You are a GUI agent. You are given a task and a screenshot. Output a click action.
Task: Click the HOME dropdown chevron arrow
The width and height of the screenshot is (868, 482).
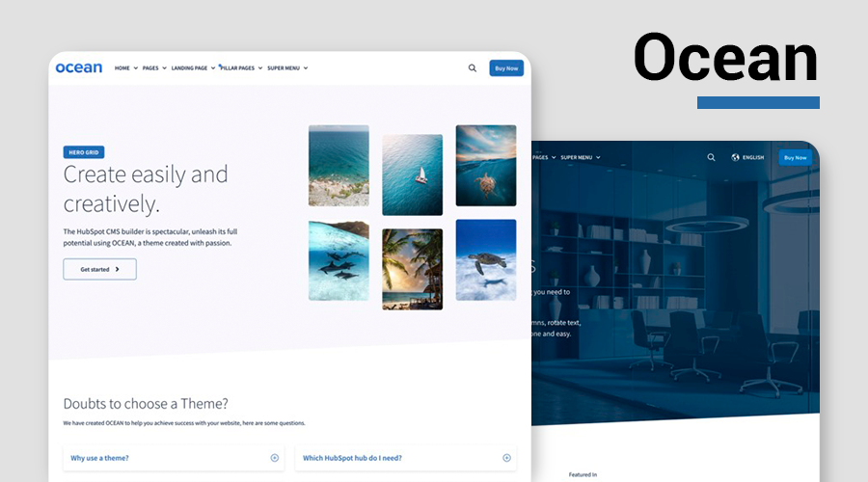click(x=136, y=68)
